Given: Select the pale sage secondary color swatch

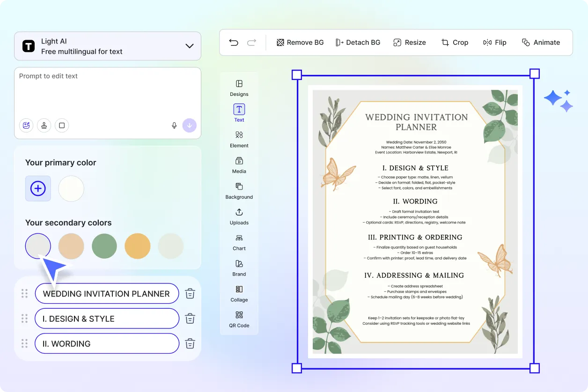Looking at the screenshot, I should pos(171,246).
